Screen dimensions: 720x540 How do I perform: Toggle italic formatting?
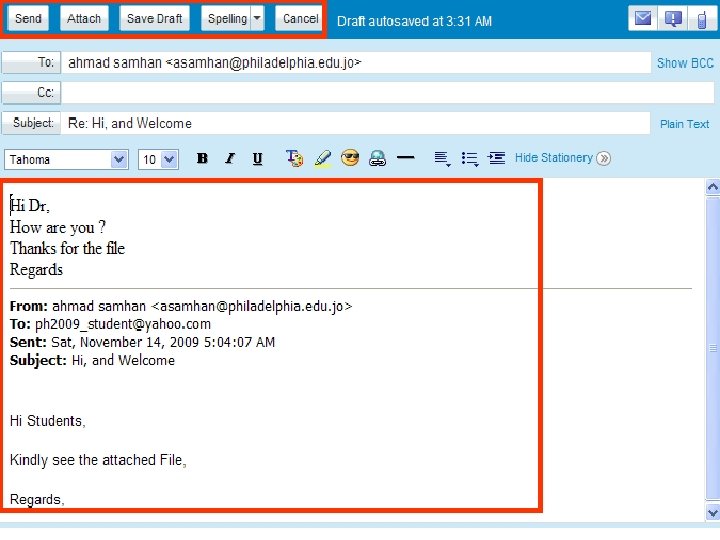230,158
